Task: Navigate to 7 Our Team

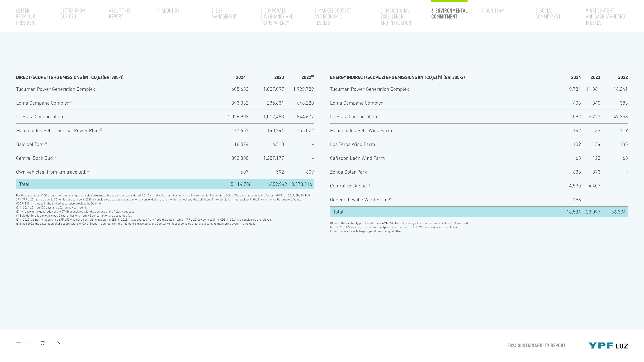Action: click(493, 11)
